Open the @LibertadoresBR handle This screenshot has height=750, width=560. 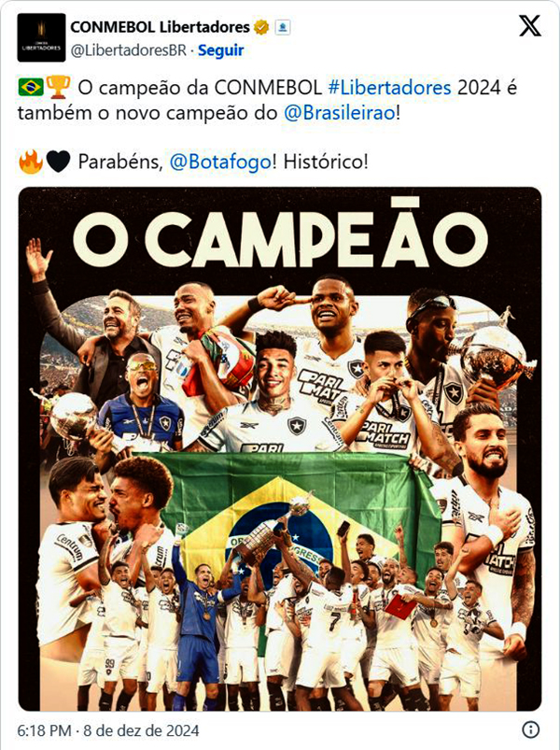click(129, 50)
